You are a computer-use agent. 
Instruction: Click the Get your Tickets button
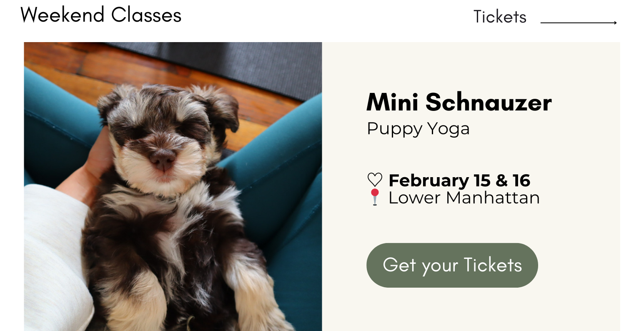click(452, 265)
